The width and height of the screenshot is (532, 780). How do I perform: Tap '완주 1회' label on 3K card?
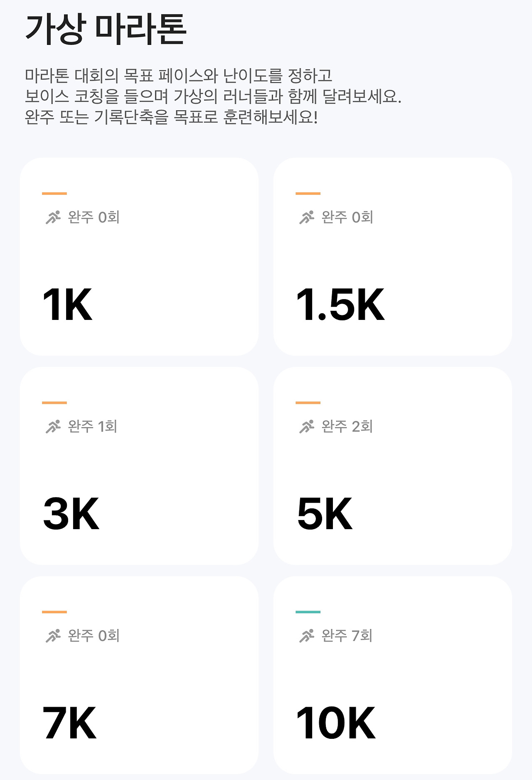(x=92, y=426)
